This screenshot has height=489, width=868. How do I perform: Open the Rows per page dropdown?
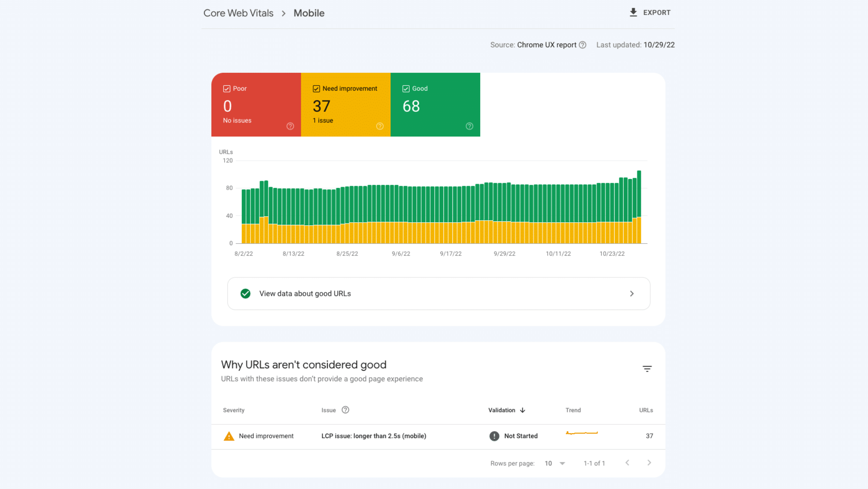[555, 463]
